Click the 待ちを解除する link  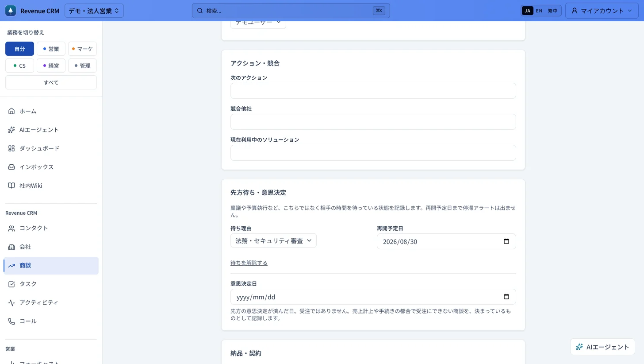coord(249,263)
